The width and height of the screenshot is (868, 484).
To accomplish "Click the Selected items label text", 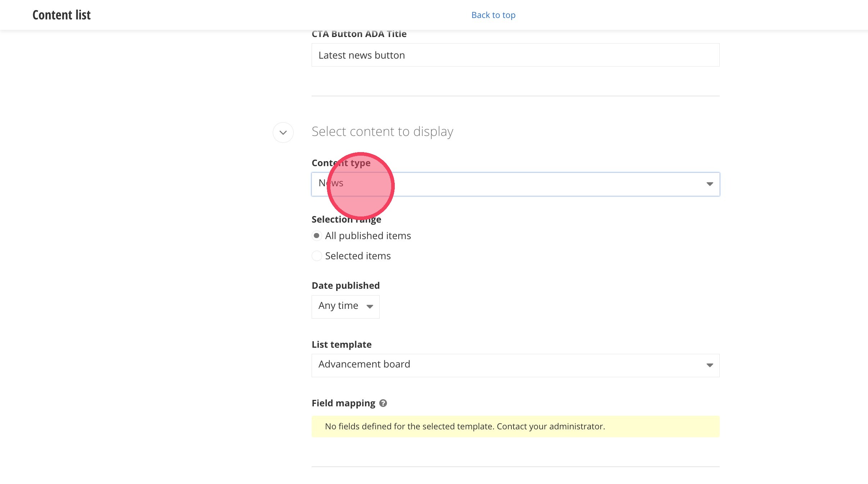I will 358,256.
